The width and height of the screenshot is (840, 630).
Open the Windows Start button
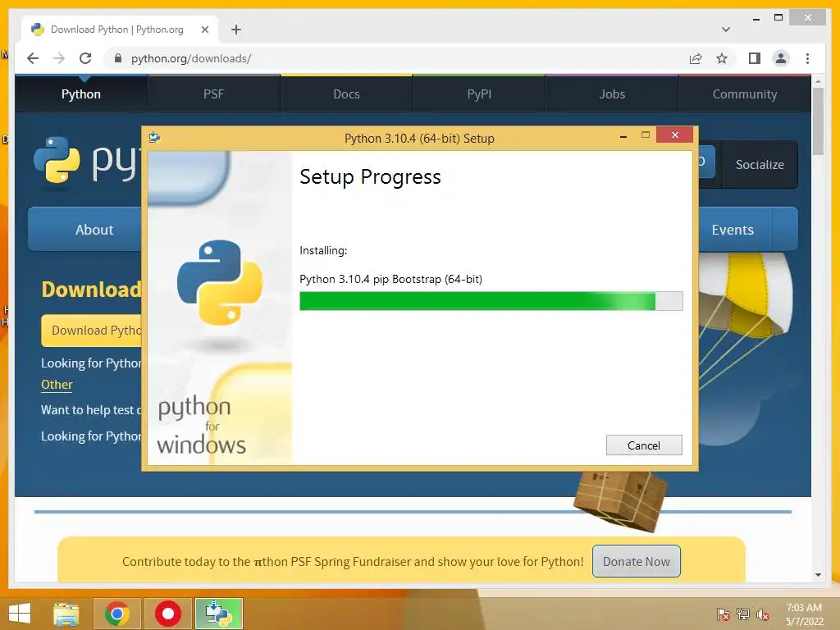(x=20, y=614)
